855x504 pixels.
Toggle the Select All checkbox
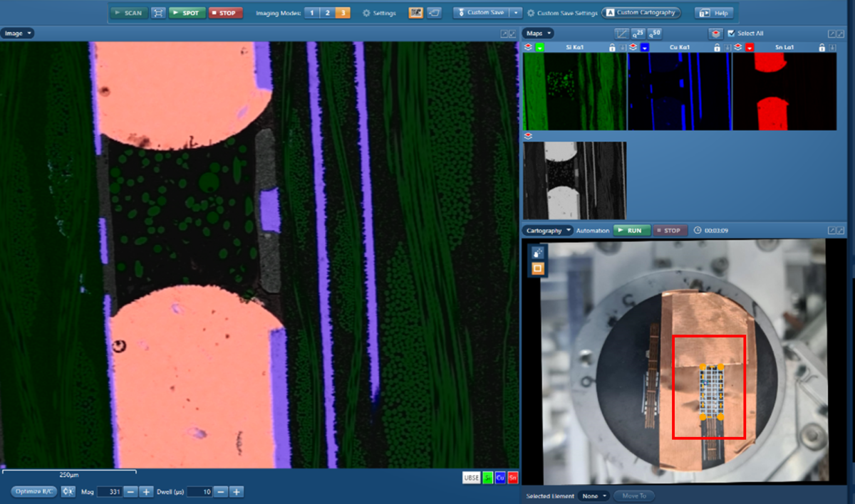tap(730, 33)
